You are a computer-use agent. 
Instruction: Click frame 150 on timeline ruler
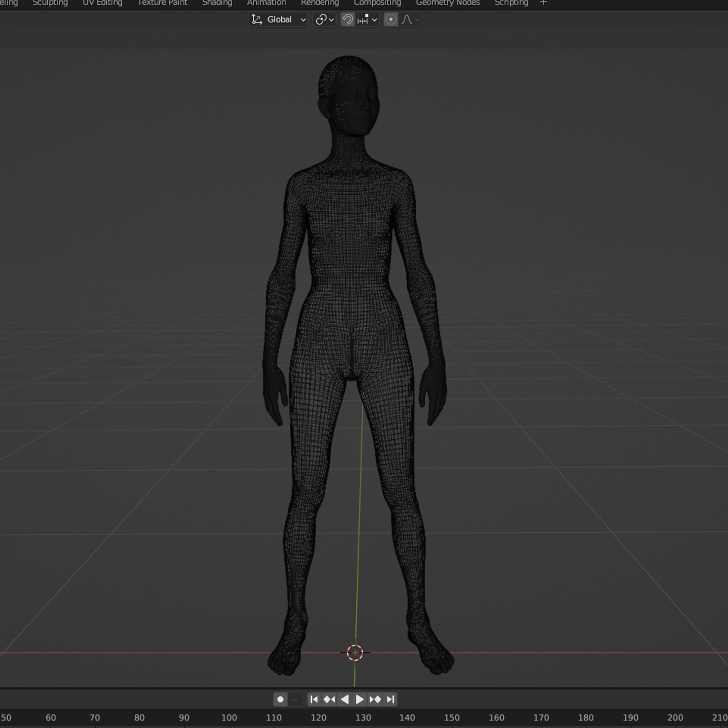451,717
